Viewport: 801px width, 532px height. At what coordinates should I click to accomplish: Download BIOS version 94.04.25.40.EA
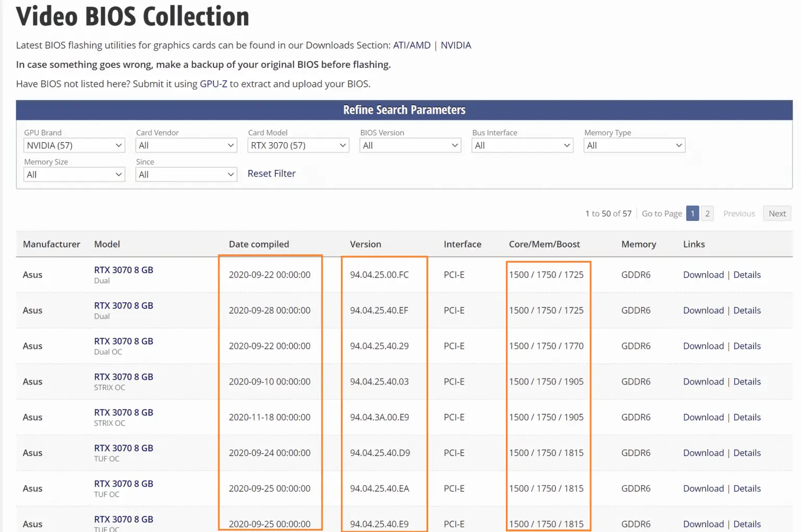click(x=703, y=488)
